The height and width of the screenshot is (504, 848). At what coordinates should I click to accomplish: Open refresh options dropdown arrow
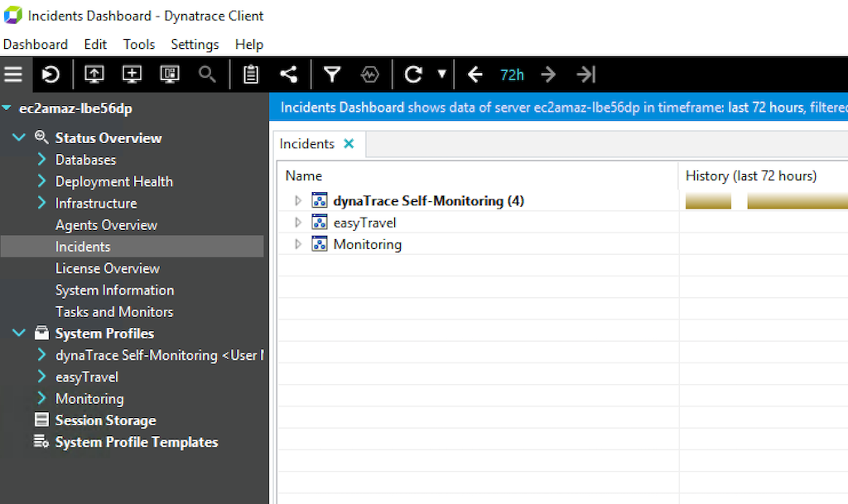tap(442, 74)
